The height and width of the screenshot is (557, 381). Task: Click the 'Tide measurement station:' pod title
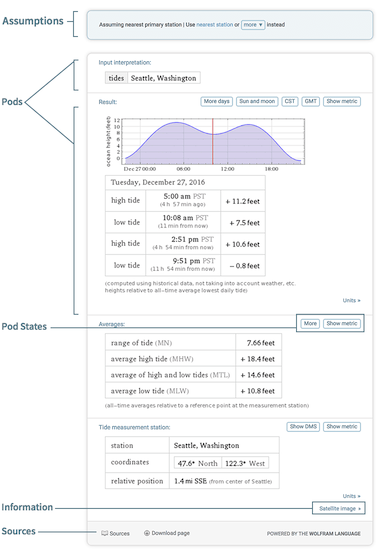pyautogui.click(x=134, y=427)
